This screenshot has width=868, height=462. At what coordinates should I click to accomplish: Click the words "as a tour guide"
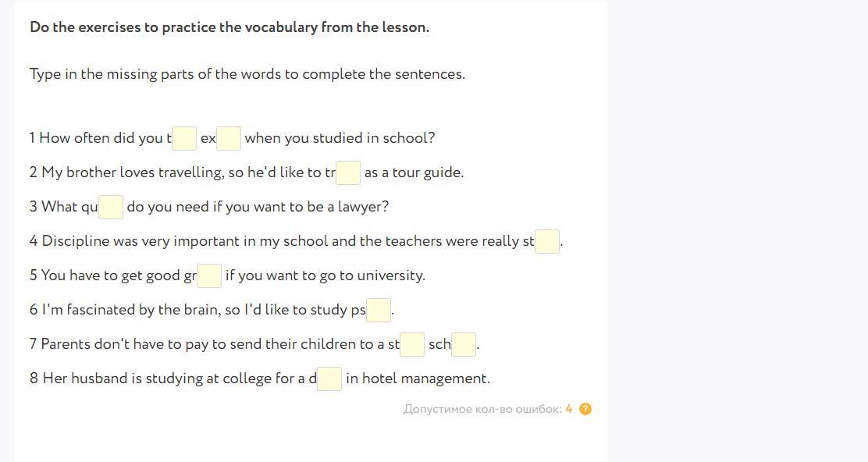414,172
